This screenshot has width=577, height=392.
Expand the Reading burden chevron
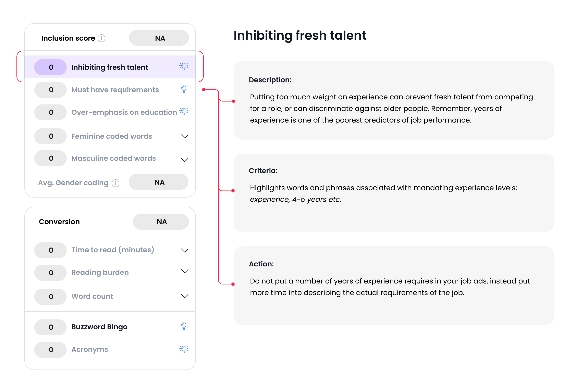coord(184,271)
